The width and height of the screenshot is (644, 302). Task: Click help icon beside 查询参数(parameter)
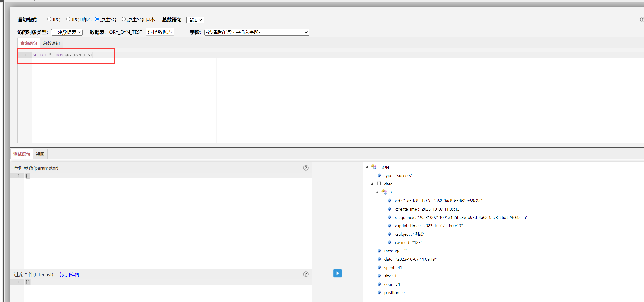(305, 168)
